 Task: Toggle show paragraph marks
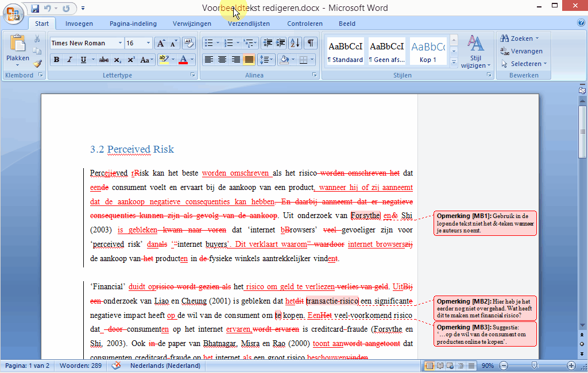pyautogui.click(x=311, y=43)
